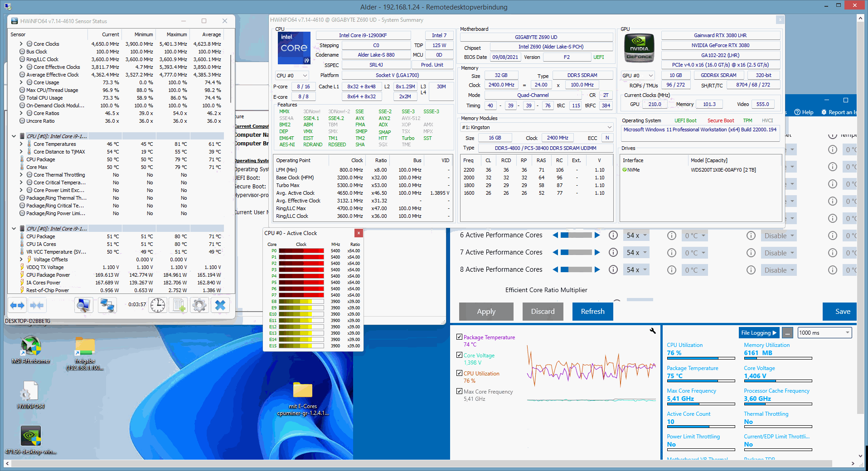Open the 1000 ms polling interval dropdown
The image size is (868, 471).
click(824, 333)
